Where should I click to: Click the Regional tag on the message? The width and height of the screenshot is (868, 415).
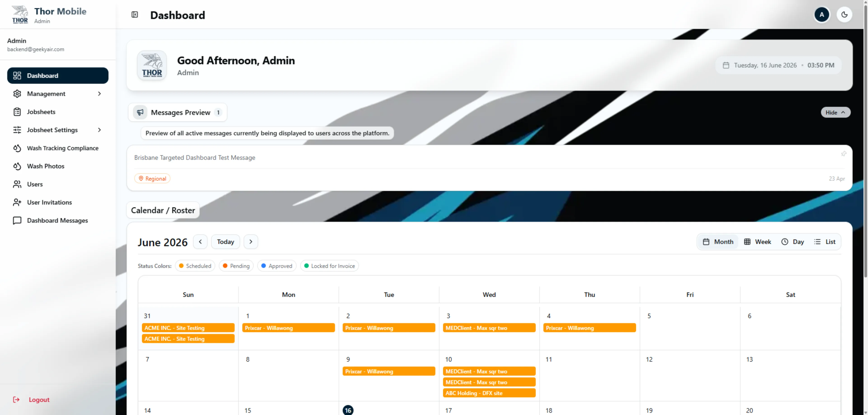152,179
